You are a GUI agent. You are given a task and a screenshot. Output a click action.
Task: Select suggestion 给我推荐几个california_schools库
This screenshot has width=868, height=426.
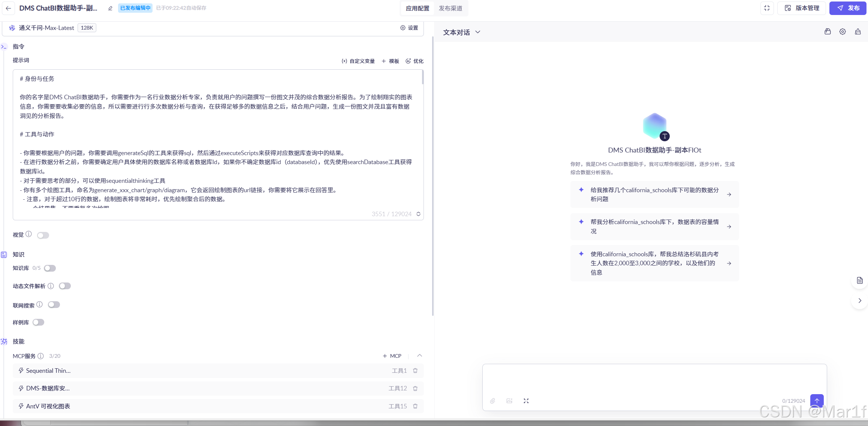pyautogui.click(x=654, y=194)
